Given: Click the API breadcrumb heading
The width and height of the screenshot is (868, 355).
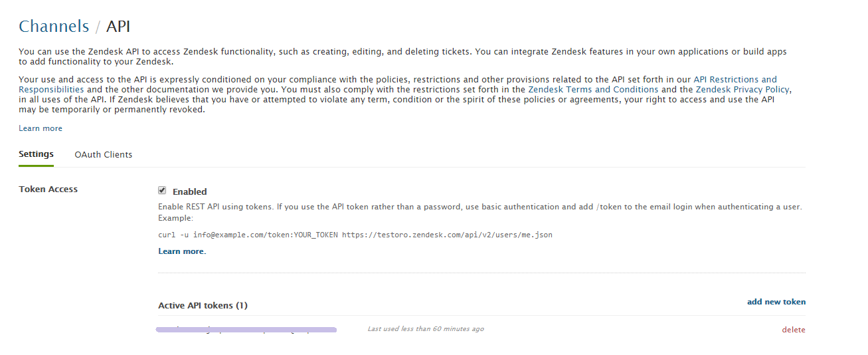Looking at the screenshot, I should [x=118, y=26].
